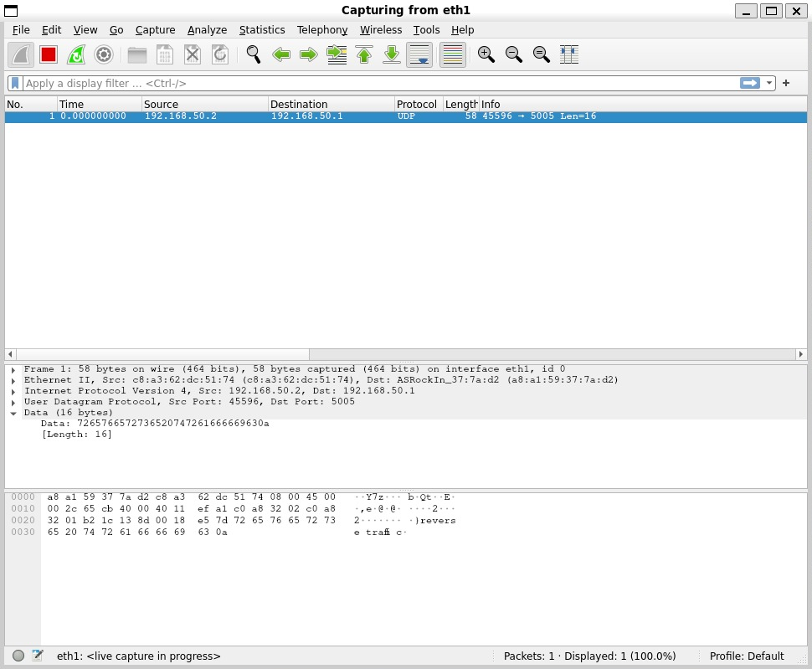812x669 pixels.
Task: Open the Telephony menu
Action: pyautogui.click(x=322, y=29)
